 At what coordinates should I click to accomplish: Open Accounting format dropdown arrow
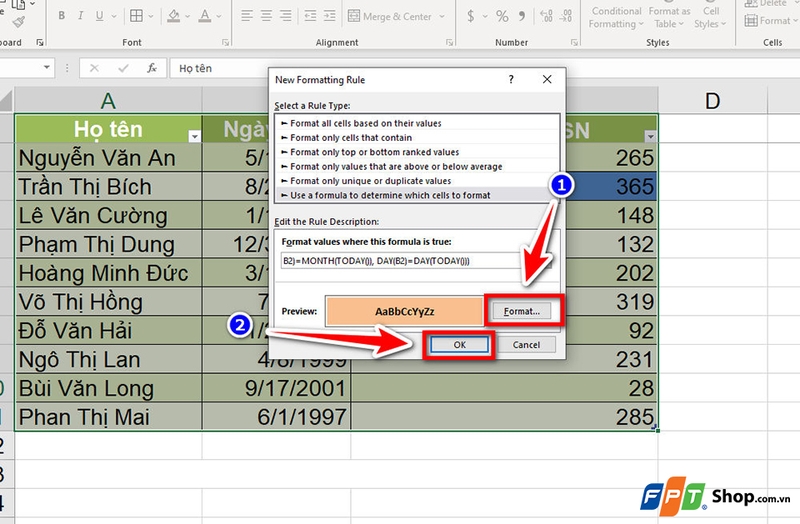(485, 16)
